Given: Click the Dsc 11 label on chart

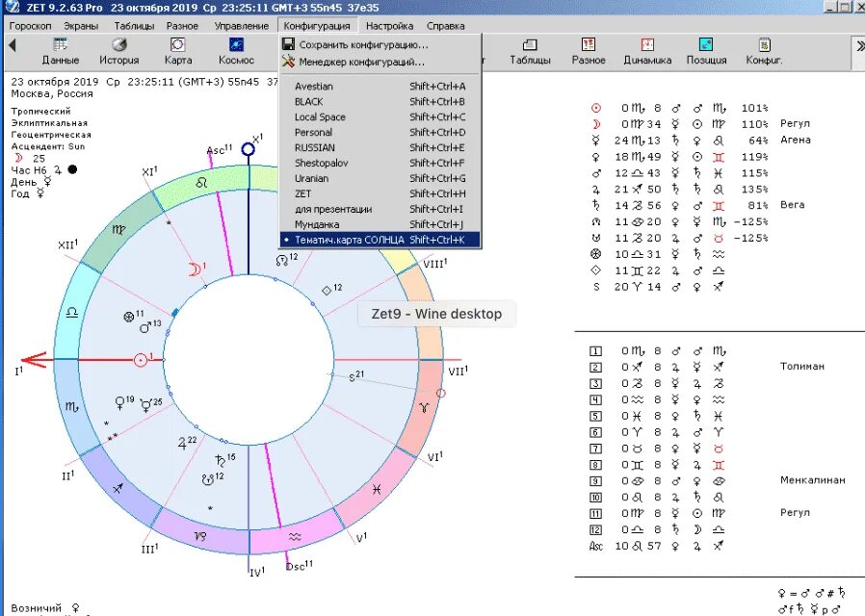Looking at the screenshot, I should coord(300,565).
